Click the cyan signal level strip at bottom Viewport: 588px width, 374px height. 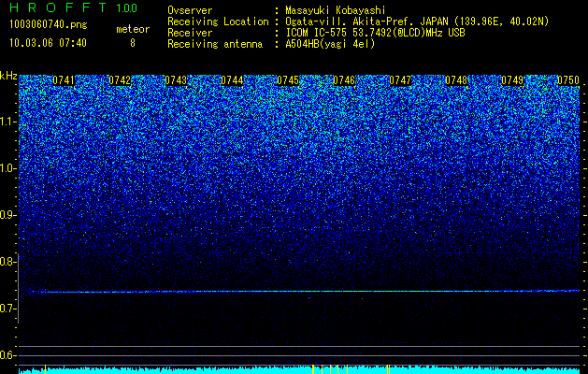click(x=299, y=370)
